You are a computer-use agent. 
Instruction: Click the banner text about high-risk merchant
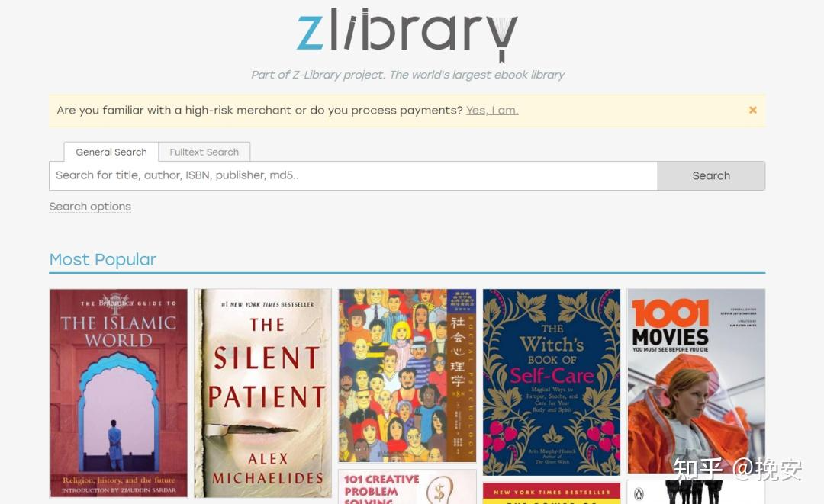click(x=259, y=111)
